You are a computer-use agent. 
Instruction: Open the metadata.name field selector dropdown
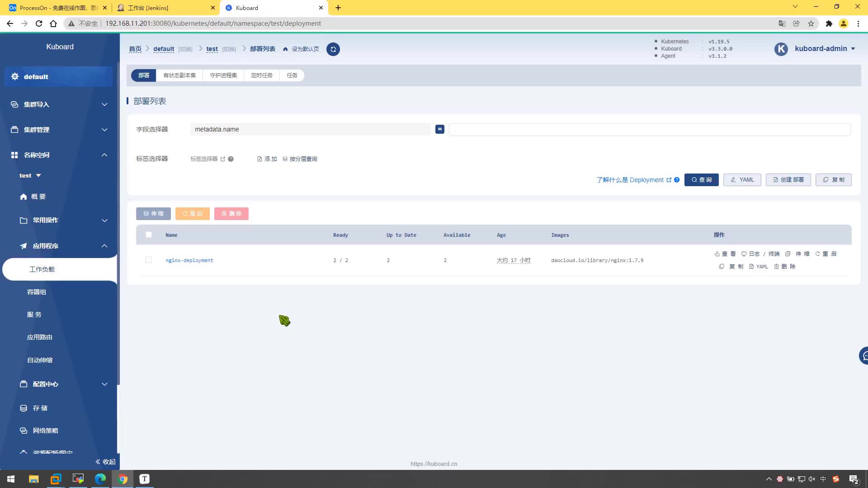pos(310,129)
